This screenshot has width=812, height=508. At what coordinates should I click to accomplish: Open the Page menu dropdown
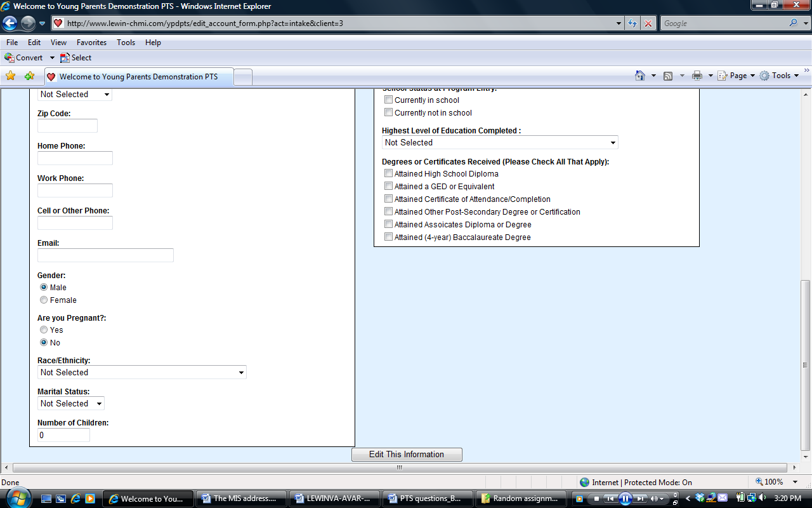(x=736, y=76)
